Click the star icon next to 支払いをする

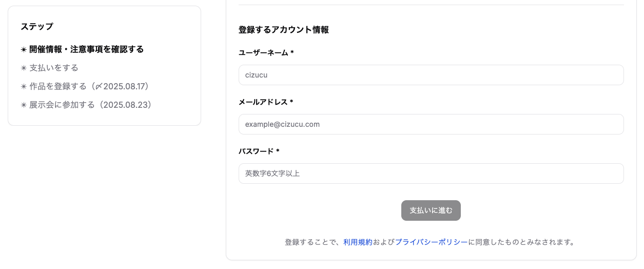point(24,68)
